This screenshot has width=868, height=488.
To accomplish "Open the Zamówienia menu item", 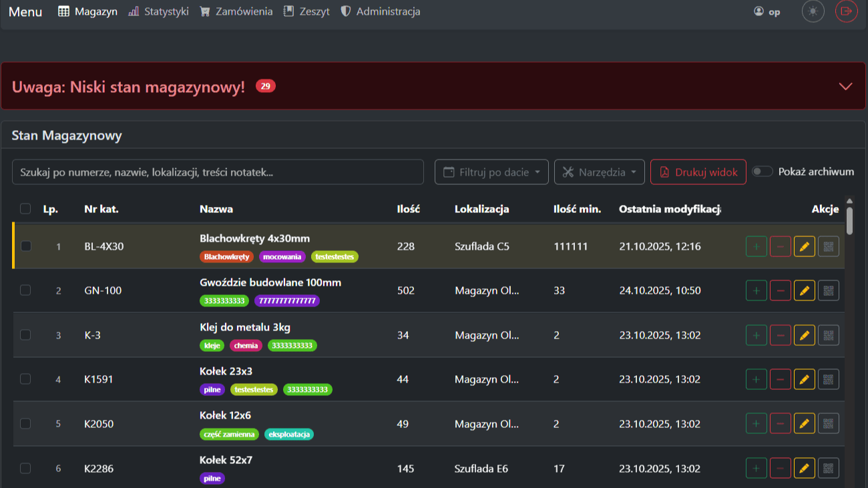I will (x=236, y=11).
